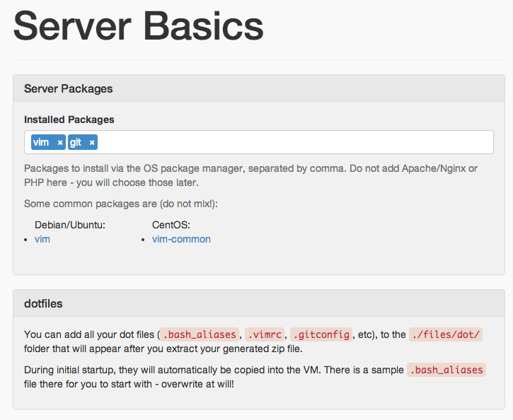Click the dotfiles panel heading
The height and width of the screenshot is (420, 513).
[43, 303]
